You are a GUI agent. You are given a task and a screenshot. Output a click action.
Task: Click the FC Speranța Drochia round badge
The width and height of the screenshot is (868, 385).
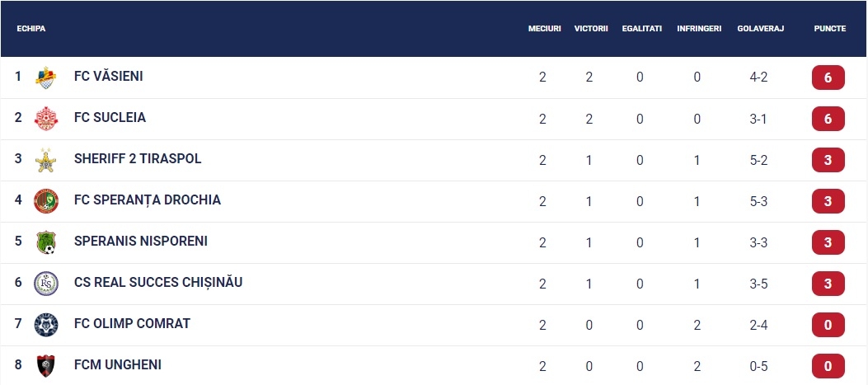[x=45, y=201]
